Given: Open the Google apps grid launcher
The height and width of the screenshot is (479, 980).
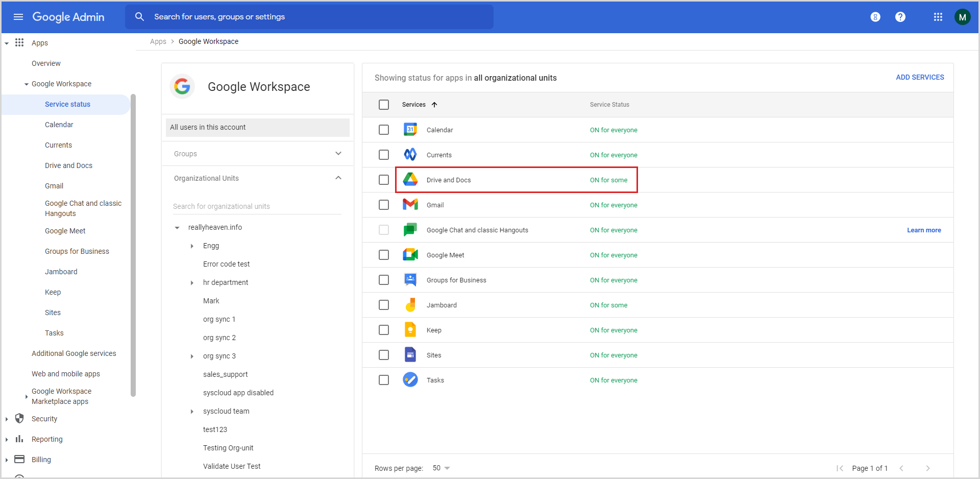Looking at the screenshot, I should (x=938, y=17).
